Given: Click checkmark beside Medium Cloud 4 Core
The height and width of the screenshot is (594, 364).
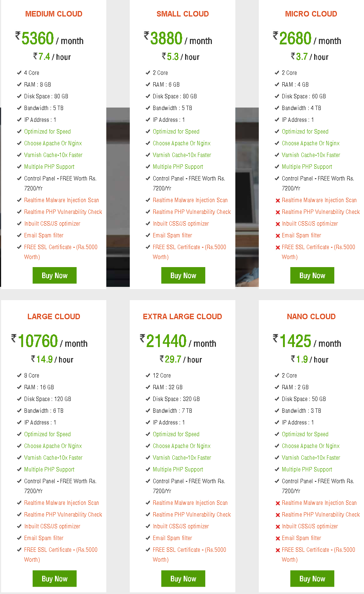Looking at the screenshot, I should pos(19,73).
